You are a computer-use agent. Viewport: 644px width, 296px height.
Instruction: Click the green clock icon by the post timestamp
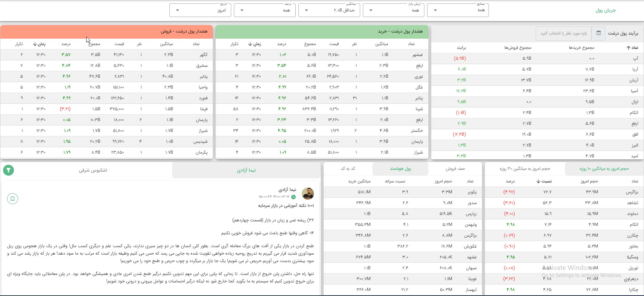point(294,197)
